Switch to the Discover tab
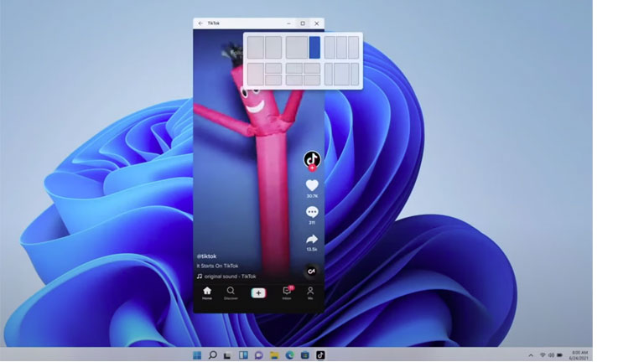644x362 pixels. [231, 293]
